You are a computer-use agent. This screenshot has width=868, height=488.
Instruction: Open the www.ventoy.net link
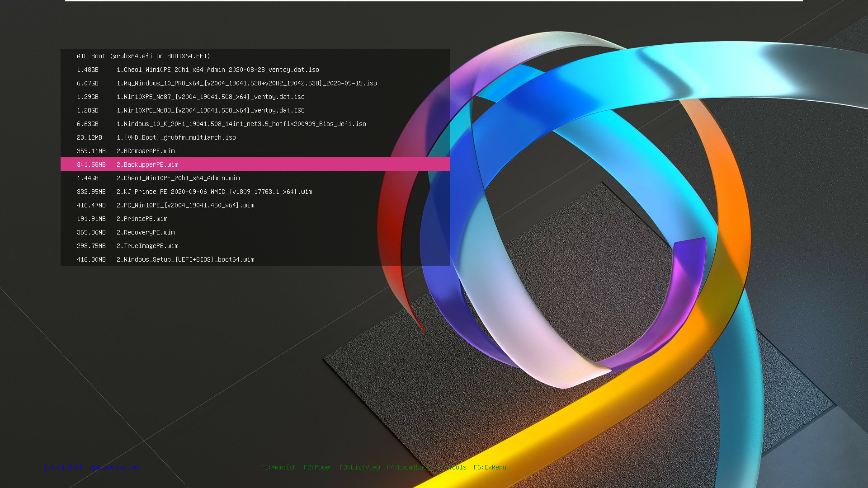[x=115, y=468]
